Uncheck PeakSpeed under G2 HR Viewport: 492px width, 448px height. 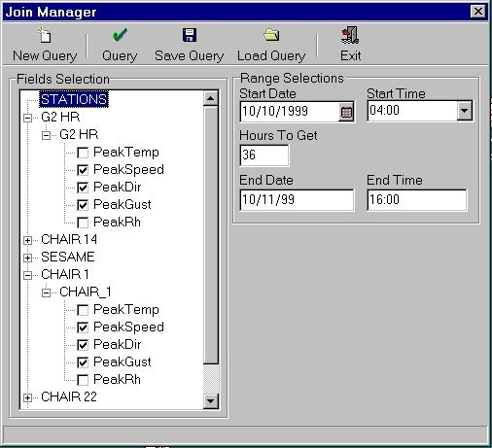click(83, 170)
